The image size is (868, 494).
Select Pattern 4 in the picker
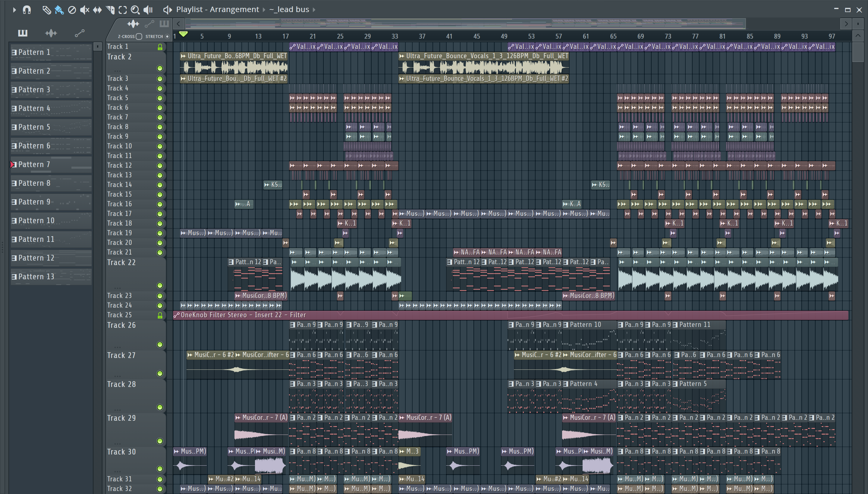pos(51,108)
